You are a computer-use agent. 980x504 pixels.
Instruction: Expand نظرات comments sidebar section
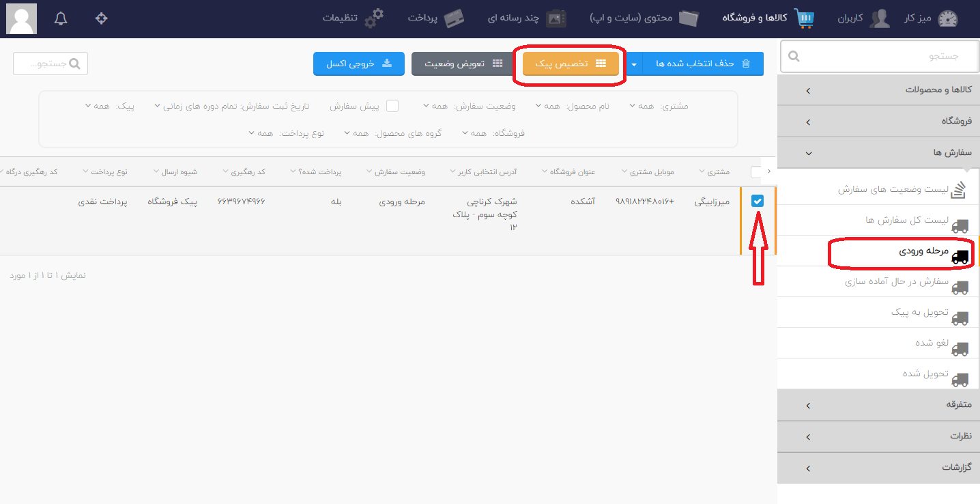point(878,436)
